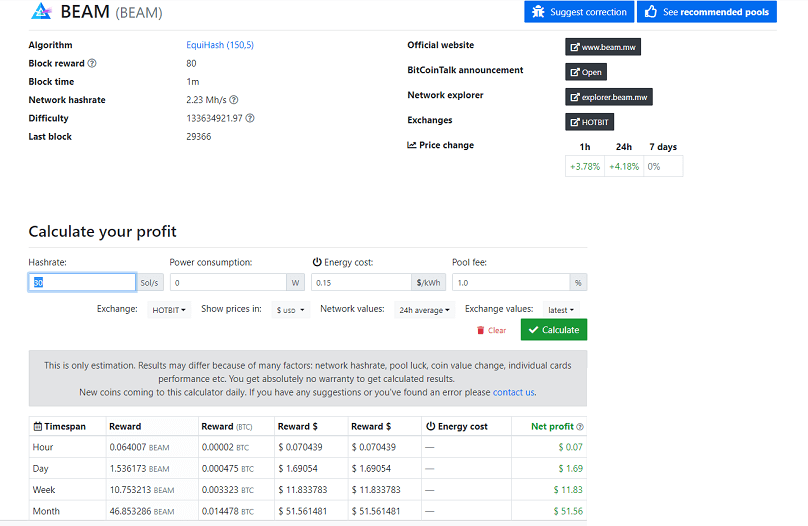Screen dimensions: 808x526
Task: Show the Network hashrate help tooltip icon
Action: point(233,100)
